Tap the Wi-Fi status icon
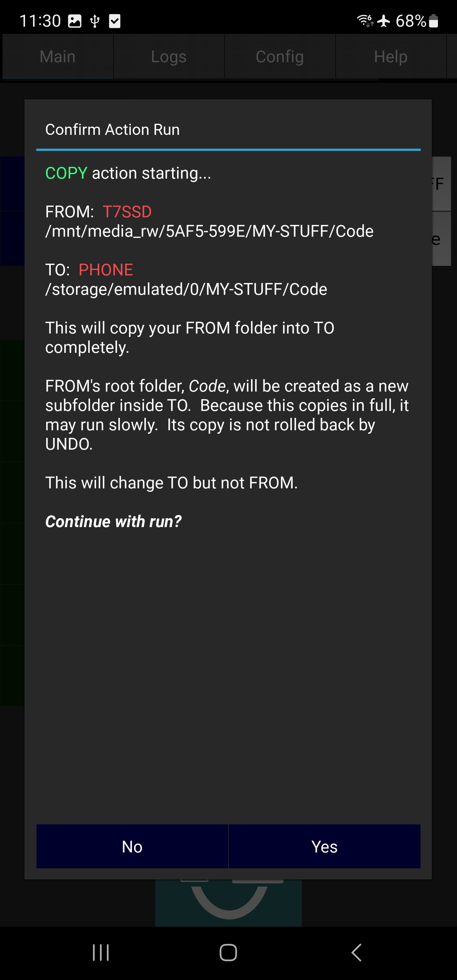 365,21
